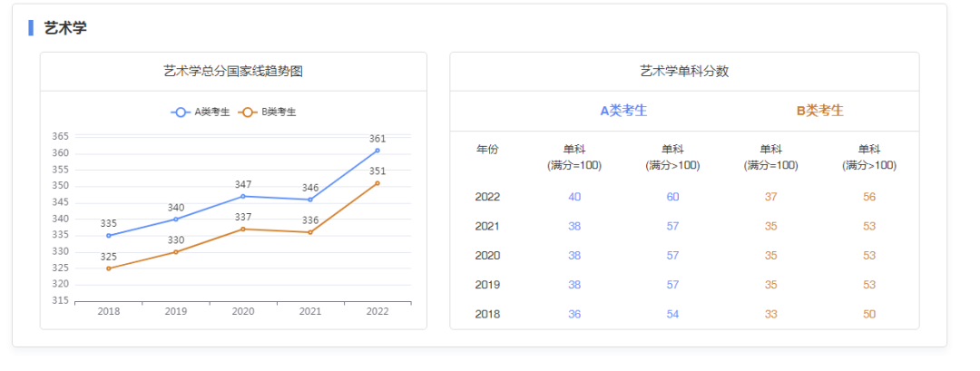Click the 艺术学总分国家线趋势图 chart title
Image resolution: width=980 pixels, height=371 pixels.
233,72
